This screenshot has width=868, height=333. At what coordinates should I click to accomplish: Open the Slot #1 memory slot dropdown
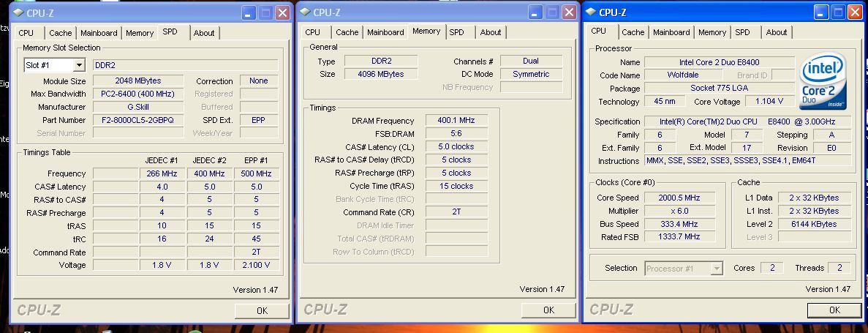(78, 65)
